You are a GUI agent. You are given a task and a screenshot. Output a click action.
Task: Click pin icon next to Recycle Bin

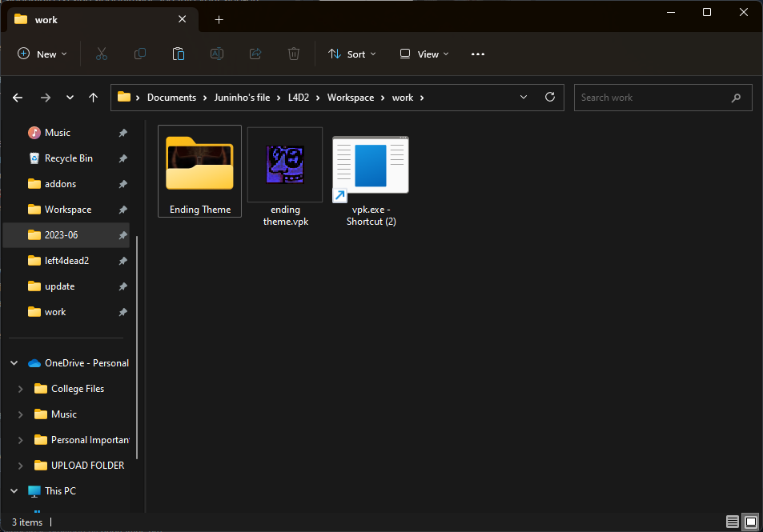123,158
